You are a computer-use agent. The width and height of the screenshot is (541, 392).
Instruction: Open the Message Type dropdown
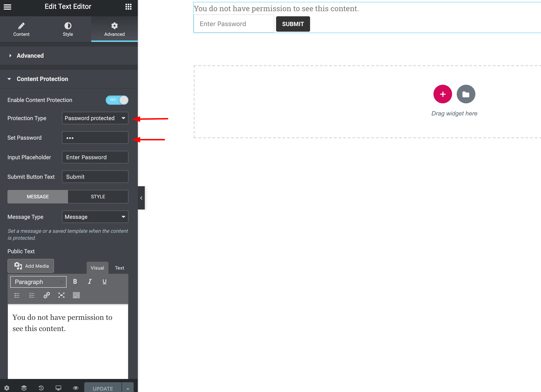(x=95, y=217)
